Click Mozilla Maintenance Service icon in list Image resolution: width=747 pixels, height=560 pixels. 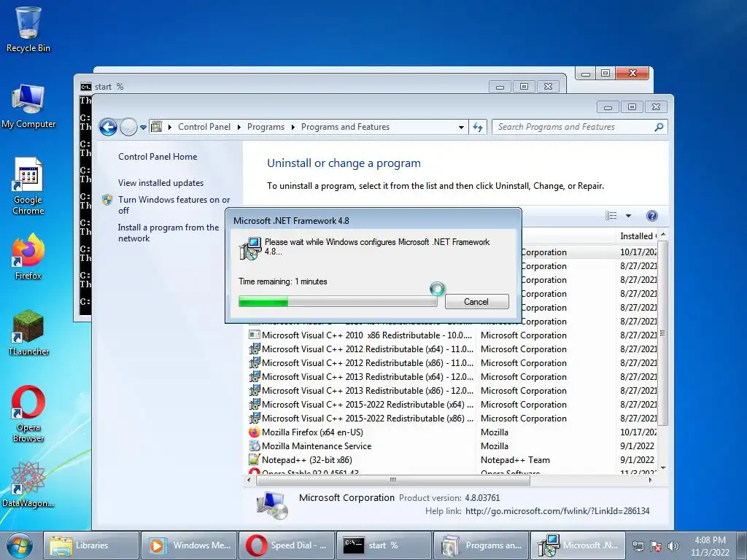pos(255,446)
